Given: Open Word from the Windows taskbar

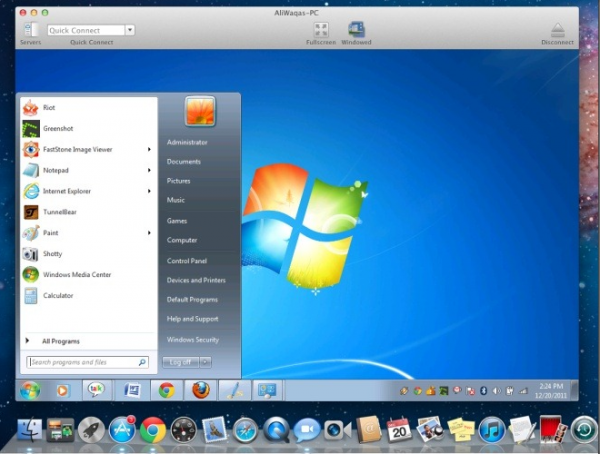Looking at the screenshot, I should pyautogui.click(x=132, y=390).
